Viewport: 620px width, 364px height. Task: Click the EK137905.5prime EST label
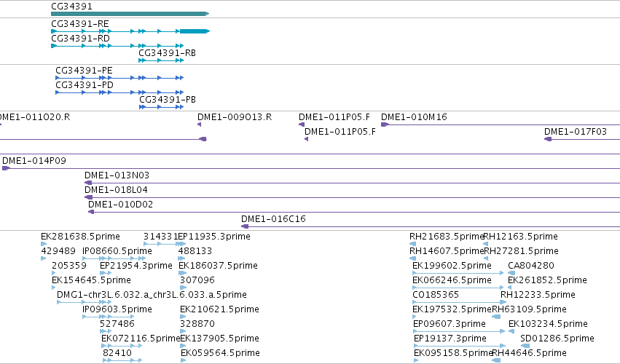219,339
